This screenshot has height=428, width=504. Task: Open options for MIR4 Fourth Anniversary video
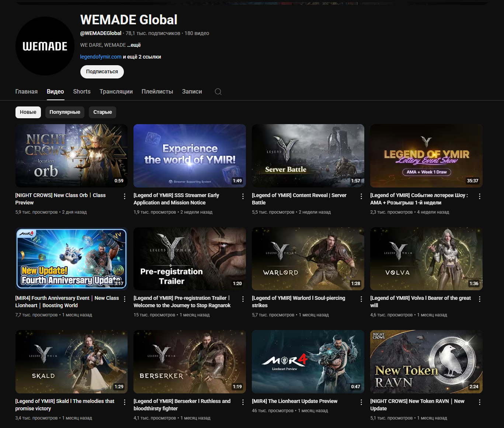125,299
